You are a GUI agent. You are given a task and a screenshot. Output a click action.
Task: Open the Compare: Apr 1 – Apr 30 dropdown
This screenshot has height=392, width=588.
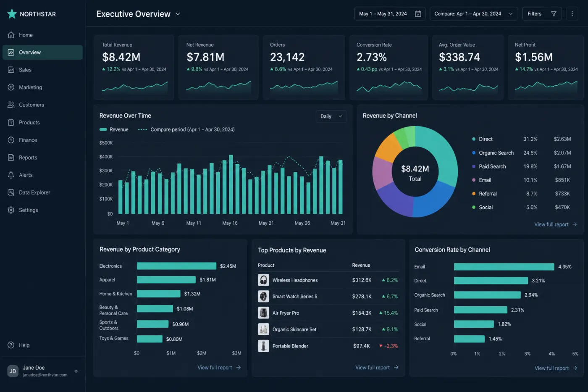[474, 14]
